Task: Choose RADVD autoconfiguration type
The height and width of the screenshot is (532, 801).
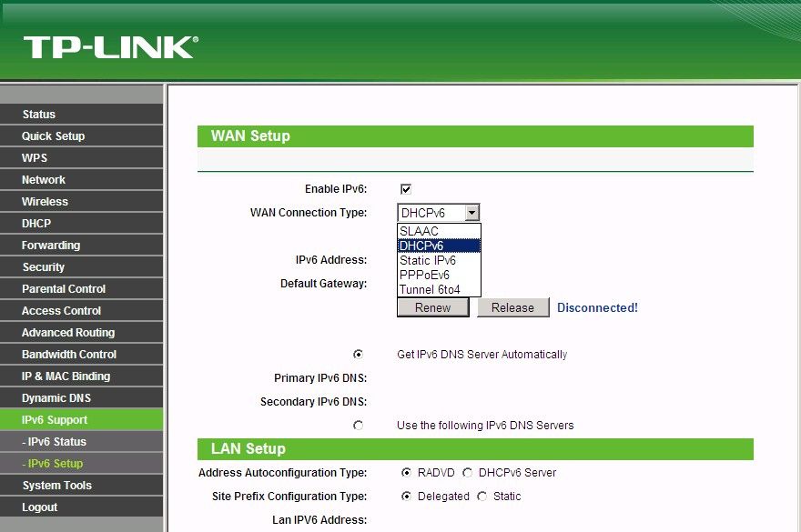Action: point(406,473)
